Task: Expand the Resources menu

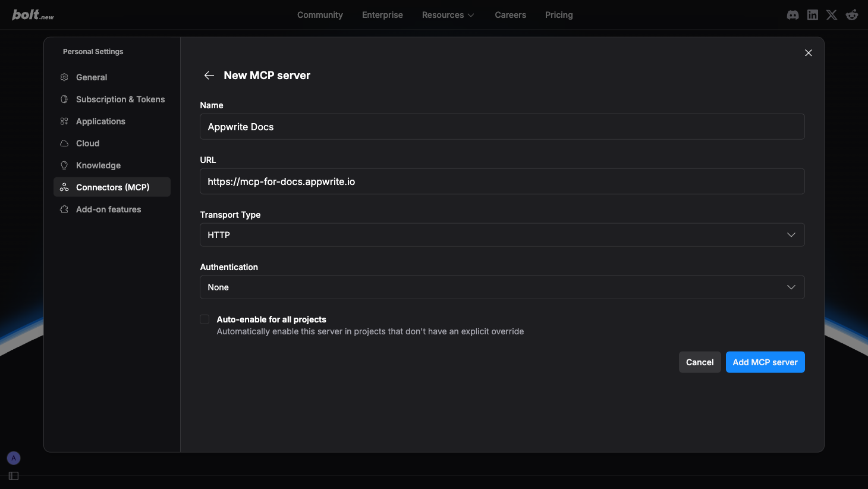Action: (448, 15)
